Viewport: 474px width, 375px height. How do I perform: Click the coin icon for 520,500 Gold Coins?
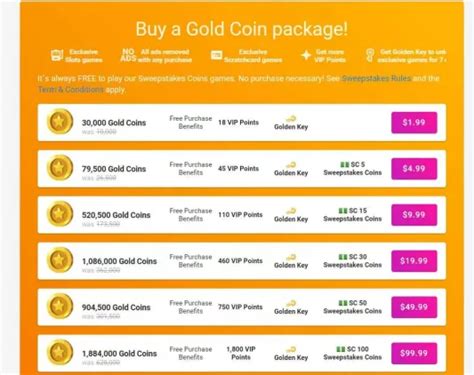pos(60,214)
